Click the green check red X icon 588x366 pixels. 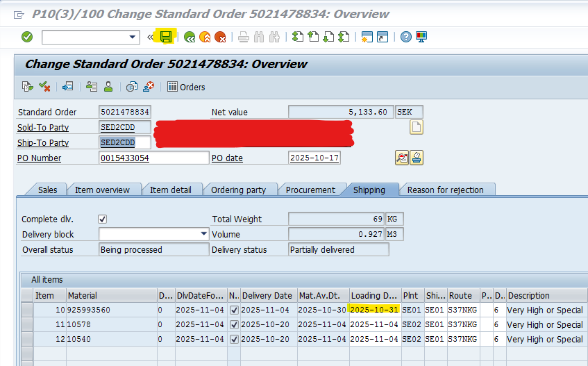tap(44, 87)
